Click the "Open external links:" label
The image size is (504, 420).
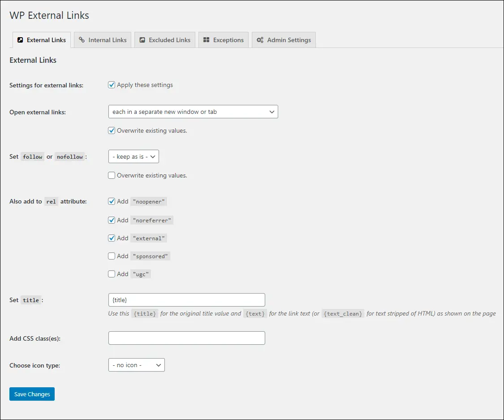pos(38,112)
